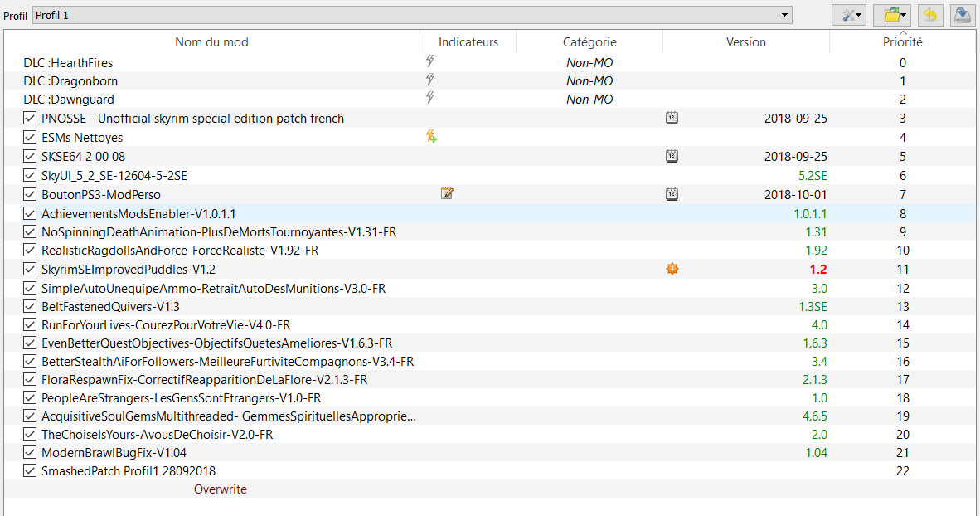Toggle NoSpinningDeathAnimation mod checkbox
The width and height of the screenshot is (980, 516).
coord(29,231)
